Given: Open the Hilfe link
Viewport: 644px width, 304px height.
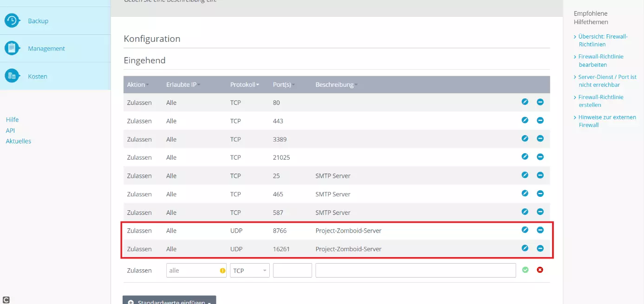Looking at the screenshot, I should click(x=12, y=119).
